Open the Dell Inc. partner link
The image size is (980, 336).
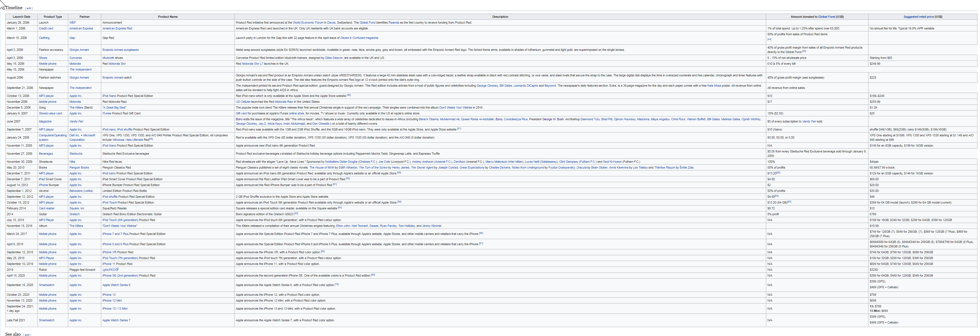pos(74,135)
